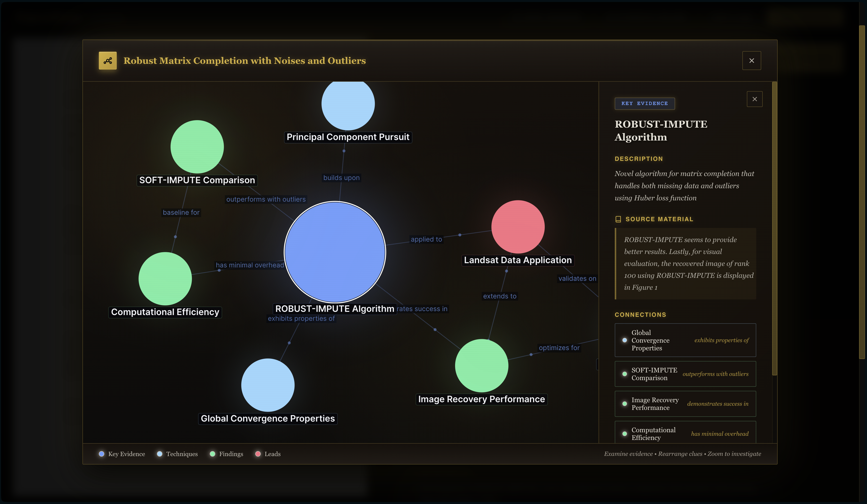This screenshot has width=867, height=504.
Task: Click the Leads legend color dot
Action: (x=258, y=454)
